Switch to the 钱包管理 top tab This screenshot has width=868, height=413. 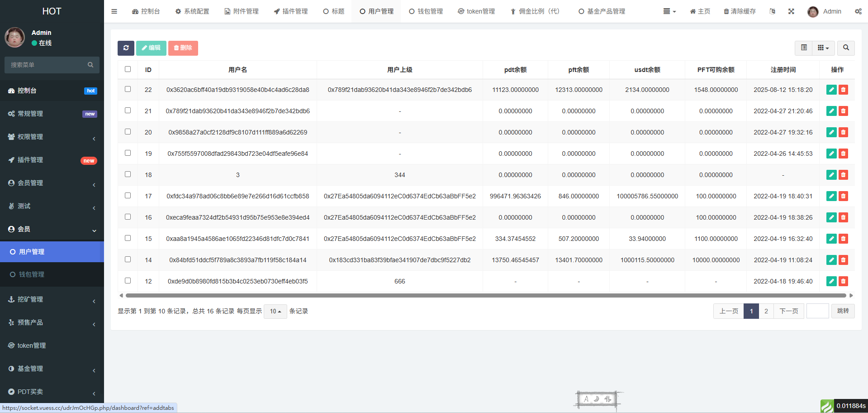426,11
